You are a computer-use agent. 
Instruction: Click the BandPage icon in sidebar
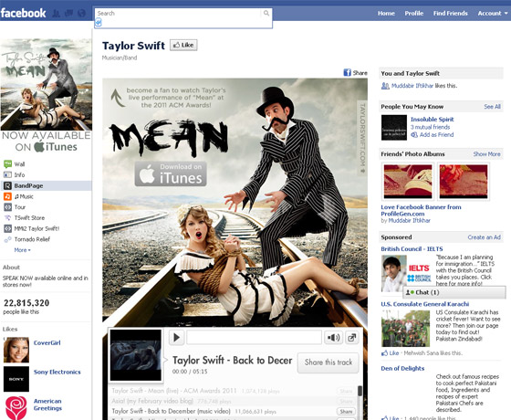[x=7, y=185]
